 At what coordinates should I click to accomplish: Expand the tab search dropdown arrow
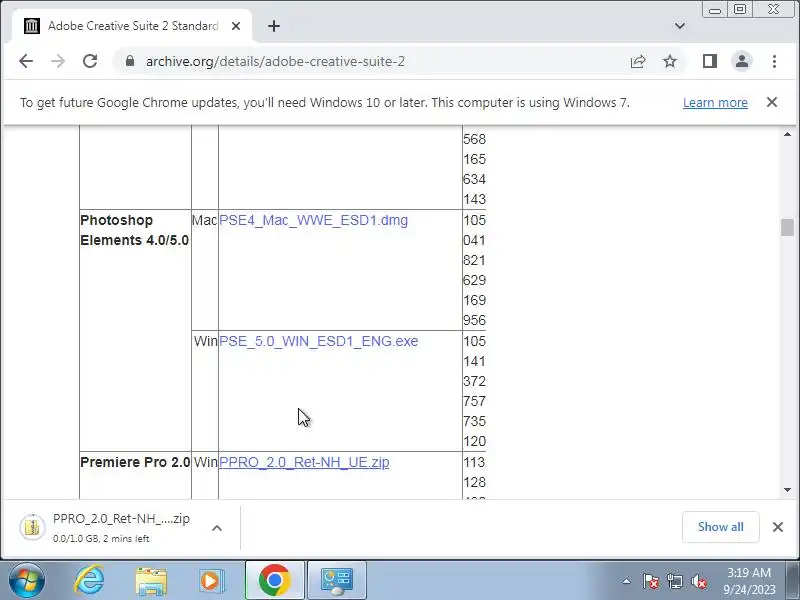680,26
